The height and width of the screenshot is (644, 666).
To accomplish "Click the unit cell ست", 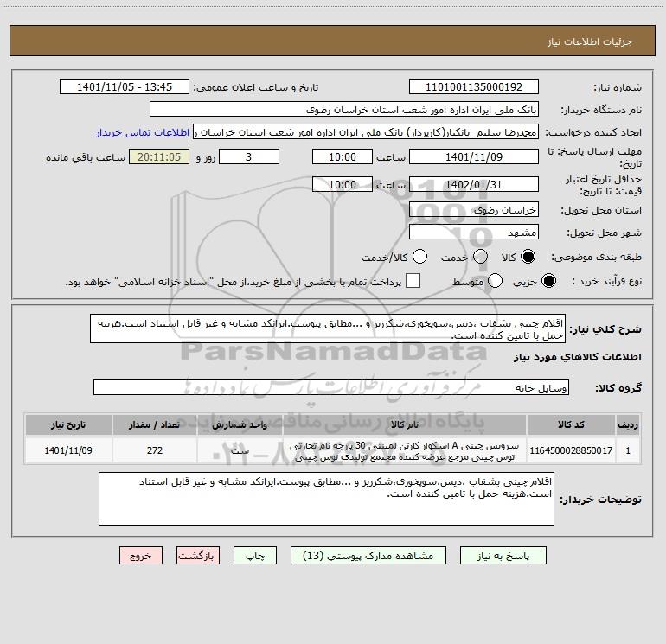I will coord(240,450).
